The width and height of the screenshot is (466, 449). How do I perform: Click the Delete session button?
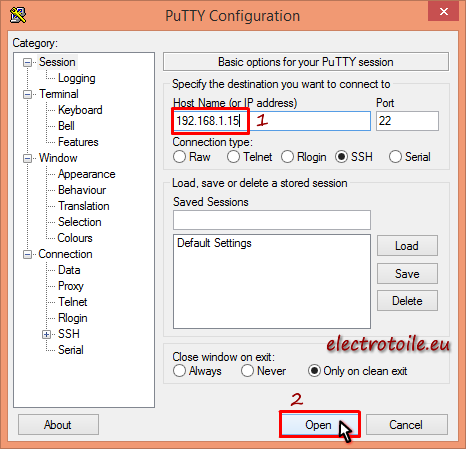(x=407, y=301)
